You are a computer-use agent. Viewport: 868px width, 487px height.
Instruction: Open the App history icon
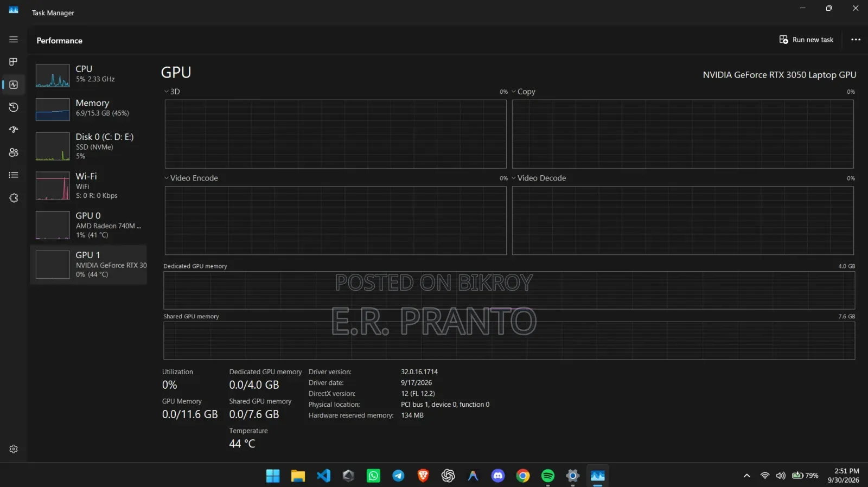click(14, 107)
